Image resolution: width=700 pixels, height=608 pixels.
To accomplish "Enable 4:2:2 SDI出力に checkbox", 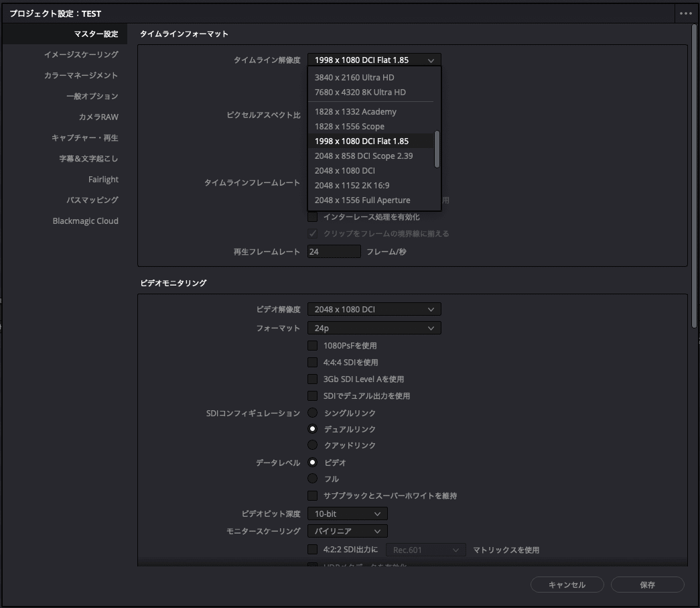I will pyautogui.click(x=313, y=550).
